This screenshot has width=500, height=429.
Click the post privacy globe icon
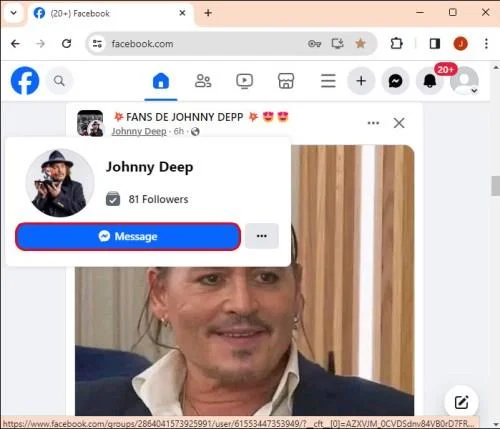[195, 132]
